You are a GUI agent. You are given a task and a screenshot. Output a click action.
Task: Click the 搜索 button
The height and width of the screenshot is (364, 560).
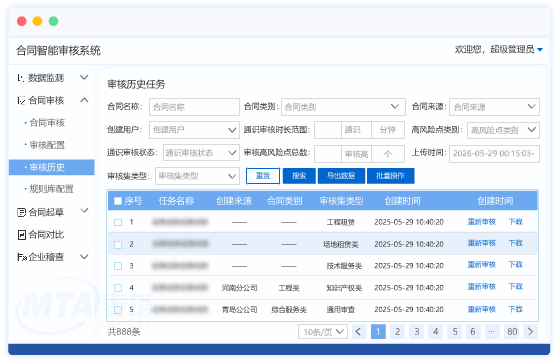pos(299,176)
